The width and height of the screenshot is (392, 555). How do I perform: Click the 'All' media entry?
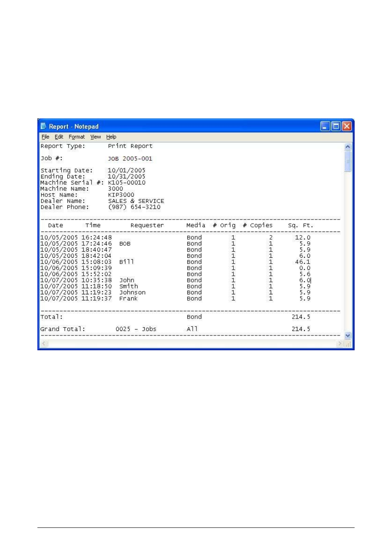coord(192,329)
